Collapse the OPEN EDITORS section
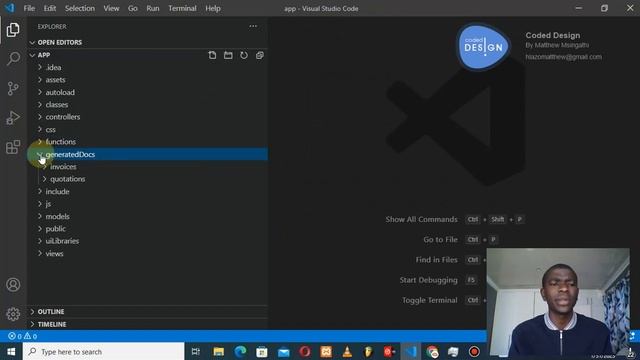640x360 pixels. click(148, 42)
